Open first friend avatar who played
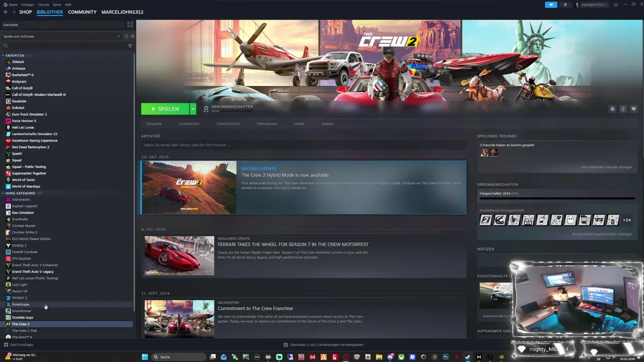Image resolution: width=644 pixels, height=362 pixels. click(x=484, y=152)
